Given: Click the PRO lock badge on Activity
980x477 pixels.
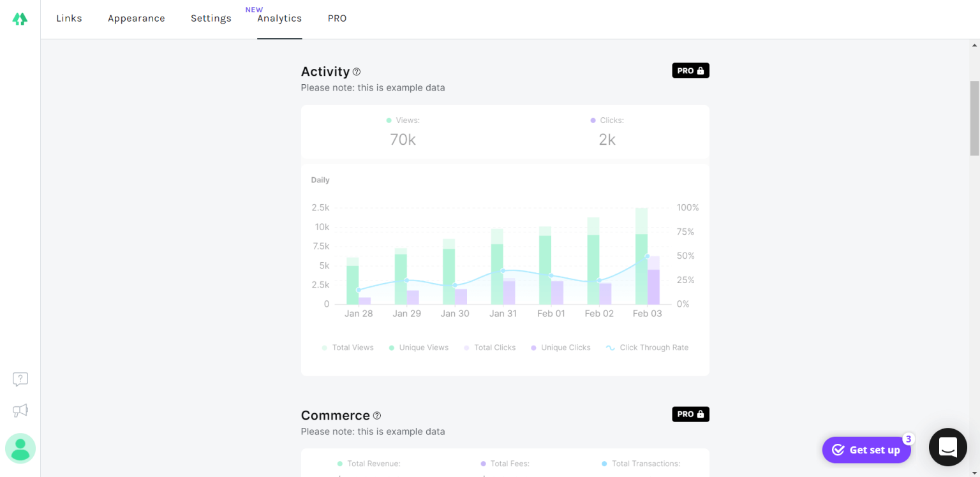Looking at the screenshot, I should coord(690,70).
